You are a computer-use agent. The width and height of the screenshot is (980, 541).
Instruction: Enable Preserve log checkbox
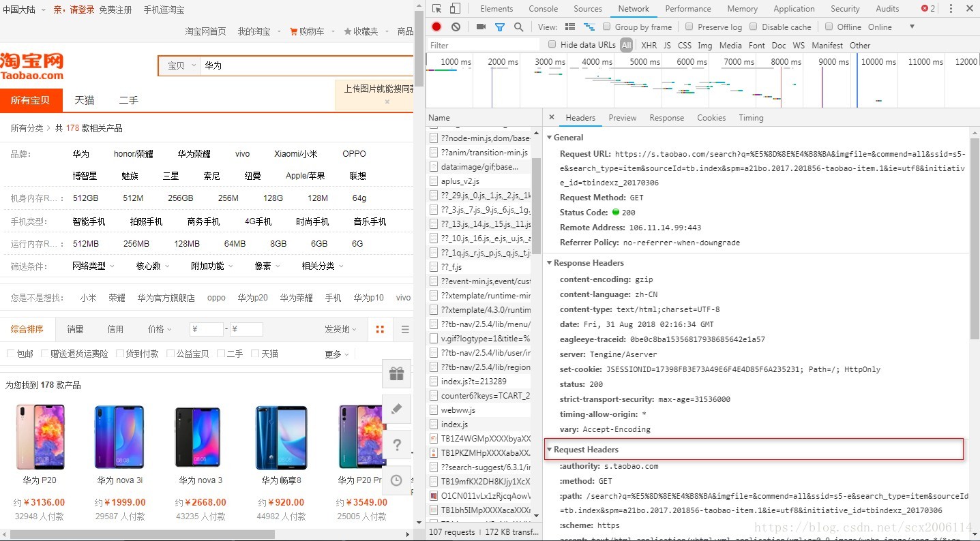(x=689, y=27)
